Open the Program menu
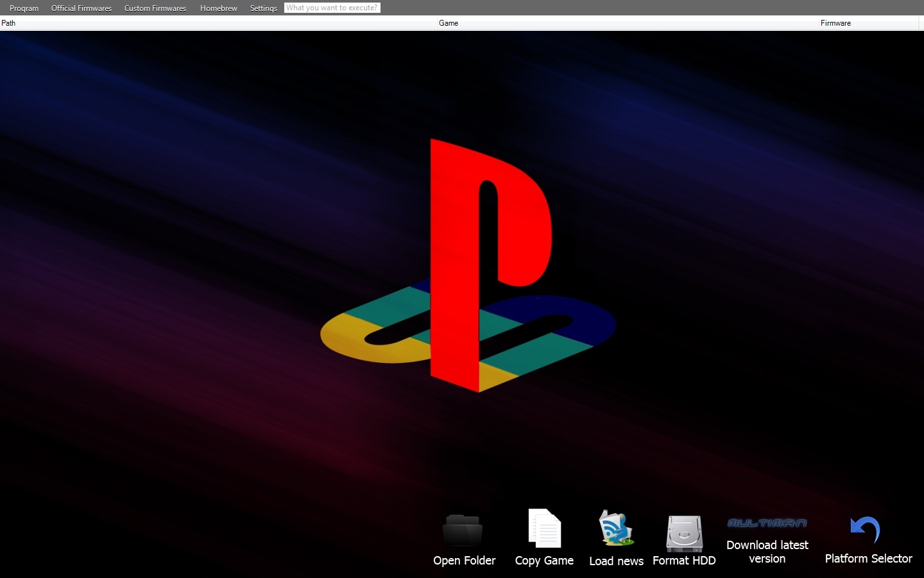 (x=24, y=8)
